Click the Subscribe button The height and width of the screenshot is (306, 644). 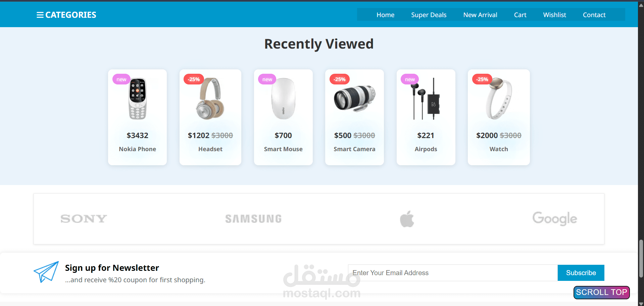581,273
